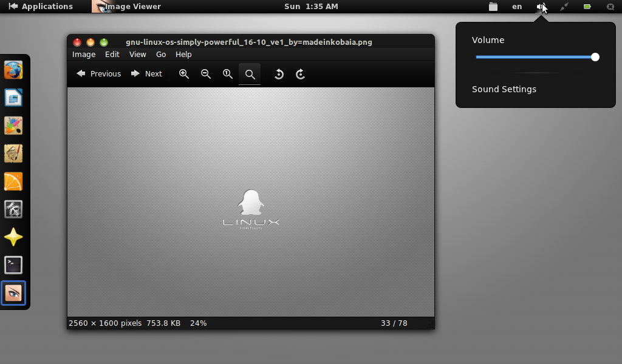Click the battery indicator icon

(x=587, y=6)
